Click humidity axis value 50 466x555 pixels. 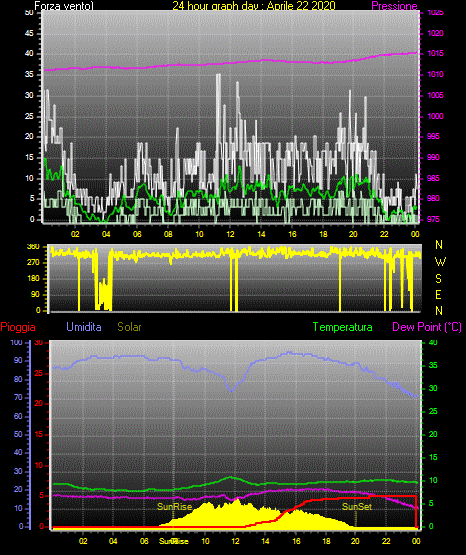click(18, 434)
